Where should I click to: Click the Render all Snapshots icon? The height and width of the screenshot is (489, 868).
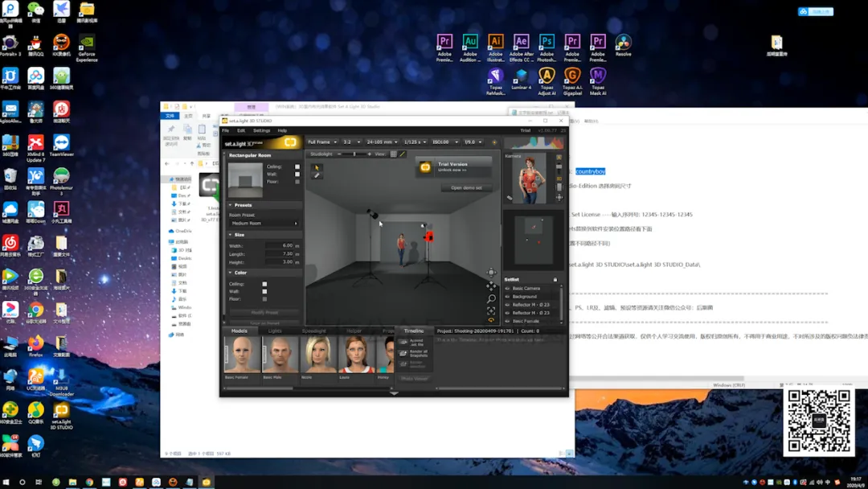tap(403, 353)
